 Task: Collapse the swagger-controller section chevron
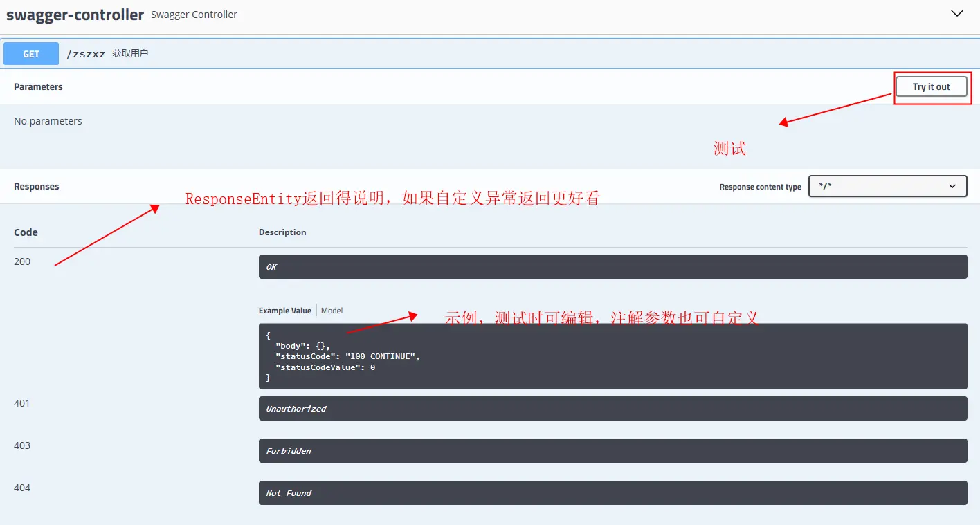pos(957,14)
